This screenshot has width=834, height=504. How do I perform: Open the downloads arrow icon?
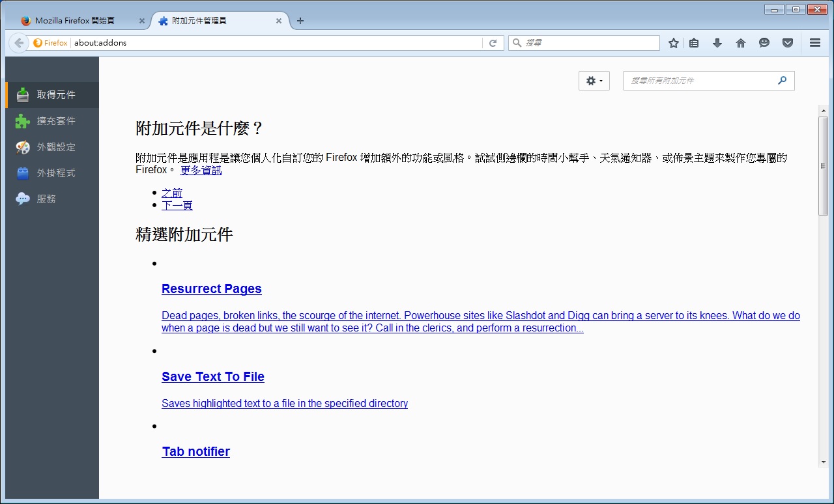click(717, 43)
